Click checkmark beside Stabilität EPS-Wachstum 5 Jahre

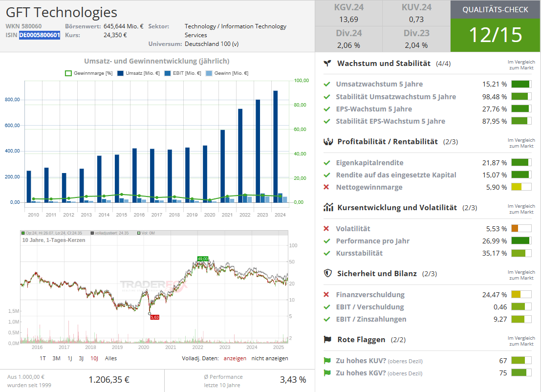pyautogui.click(x=327, y=122)
